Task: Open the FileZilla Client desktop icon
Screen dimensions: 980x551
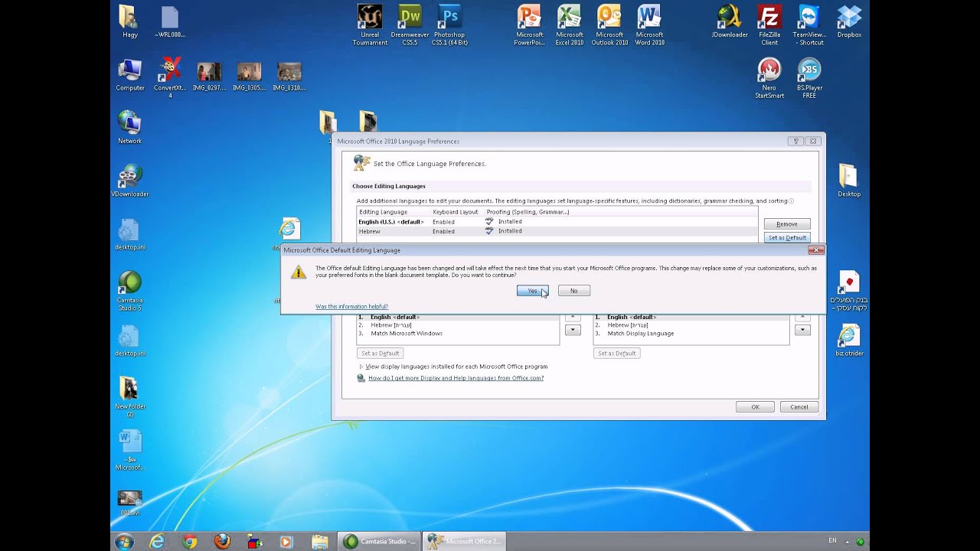Action: pos(769,25)
